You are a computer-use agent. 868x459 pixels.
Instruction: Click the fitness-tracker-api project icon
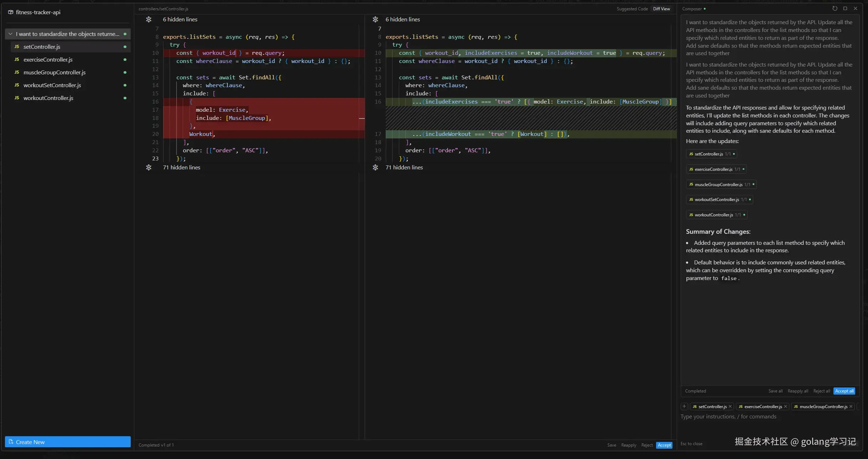11,12
